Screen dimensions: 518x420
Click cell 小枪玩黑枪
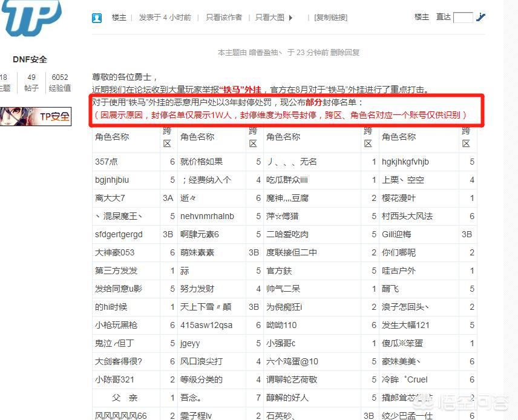(116, 325)
